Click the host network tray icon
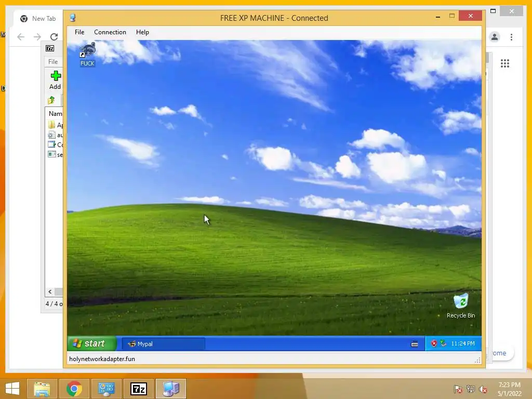Screen dimensions: 532x399 pos(471,389)
